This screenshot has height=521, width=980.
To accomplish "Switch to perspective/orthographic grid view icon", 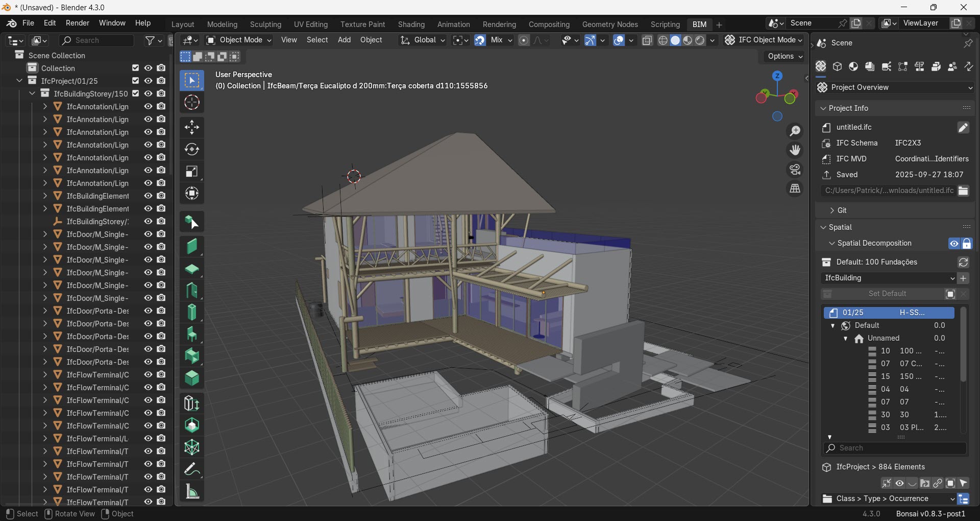I will tap(795, 189).
